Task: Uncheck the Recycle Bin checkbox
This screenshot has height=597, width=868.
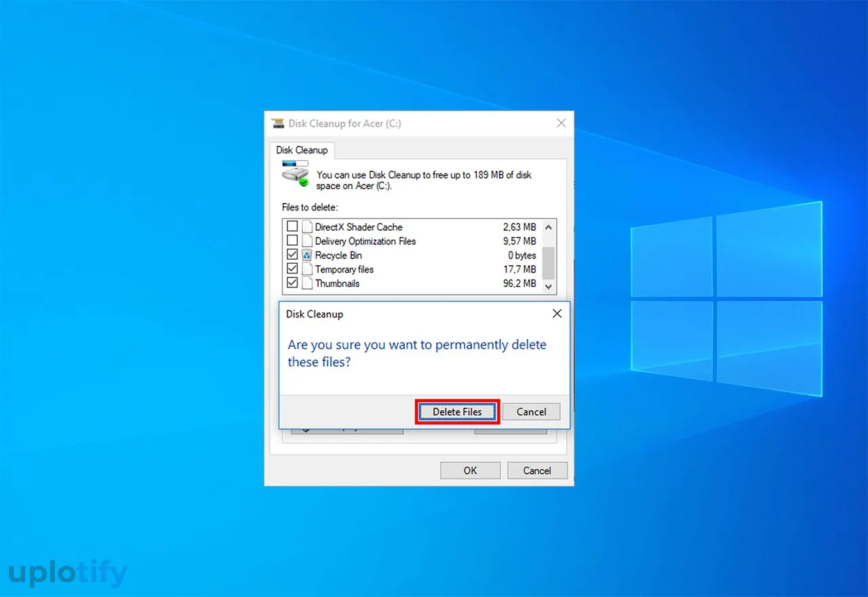Action: (292, 255)
